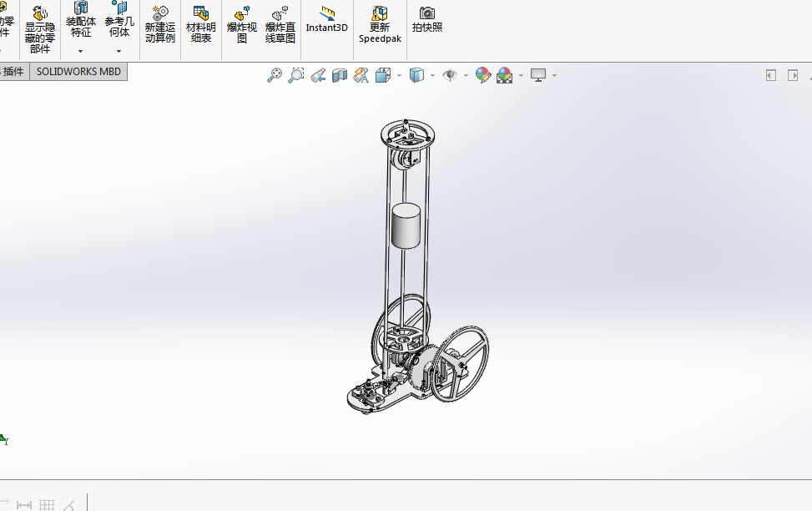Select the cylinder weight in the model
The image size is (812, 511).
point(406,226)
